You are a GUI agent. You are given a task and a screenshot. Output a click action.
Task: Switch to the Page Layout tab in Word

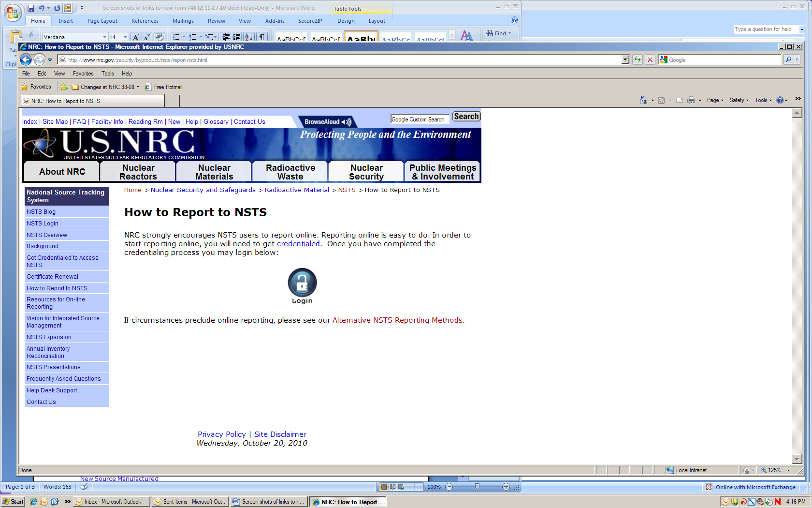[102, 21]
